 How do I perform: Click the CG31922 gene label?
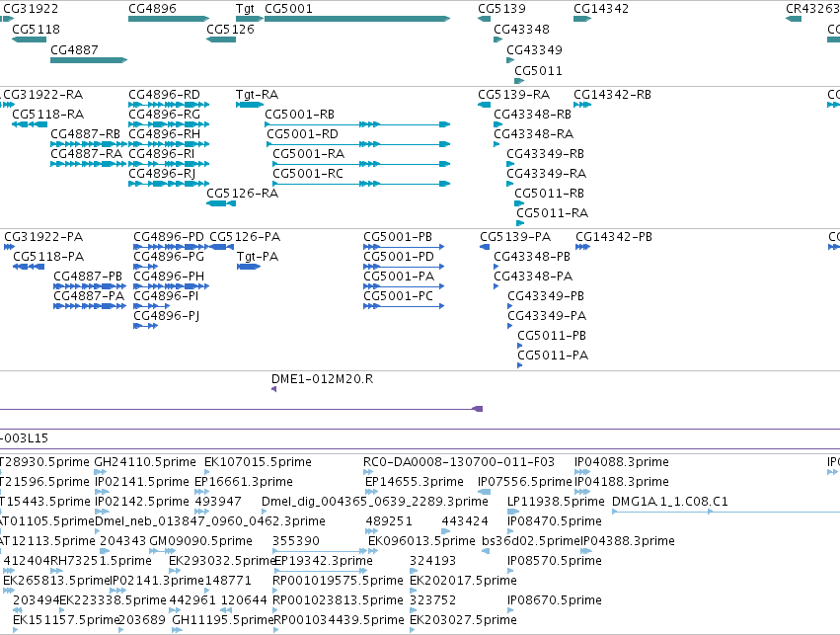(31, 9)
